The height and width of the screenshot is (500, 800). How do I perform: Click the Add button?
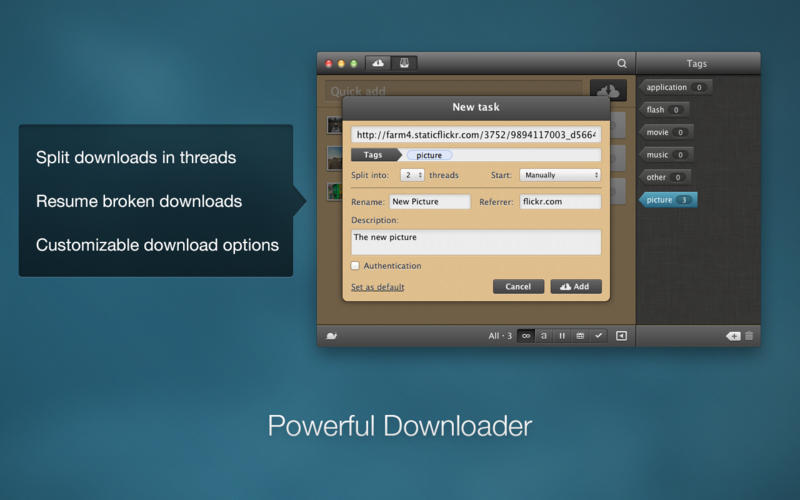[x=576, y=287]
